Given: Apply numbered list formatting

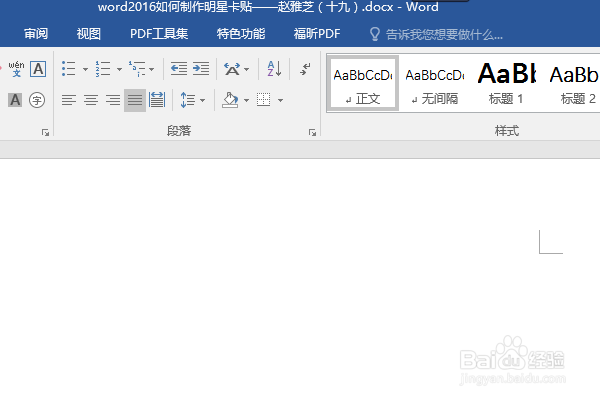Looking at the screenshot, I should (103, 69).
